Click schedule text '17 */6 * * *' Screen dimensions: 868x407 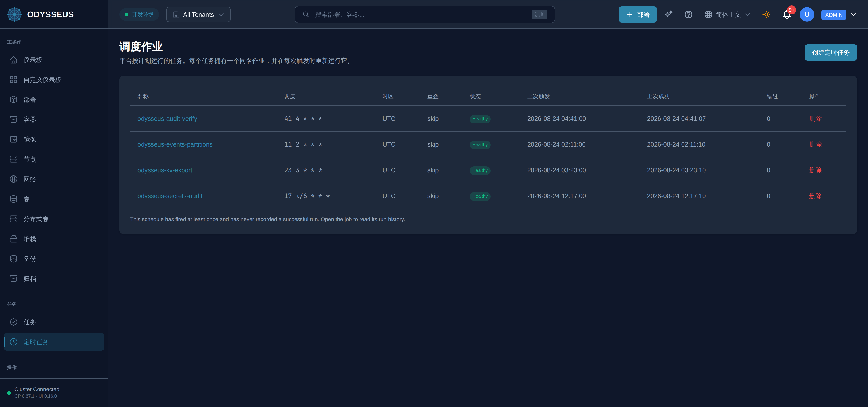[307, 196]
